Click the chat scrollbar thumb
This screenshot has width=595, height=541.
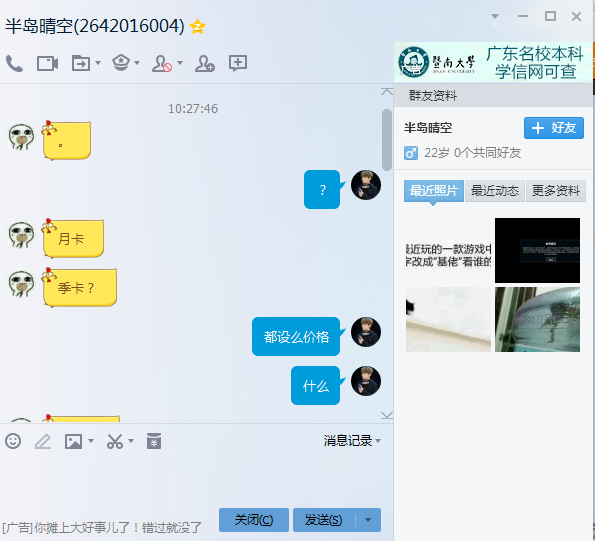tap(387, 140)
